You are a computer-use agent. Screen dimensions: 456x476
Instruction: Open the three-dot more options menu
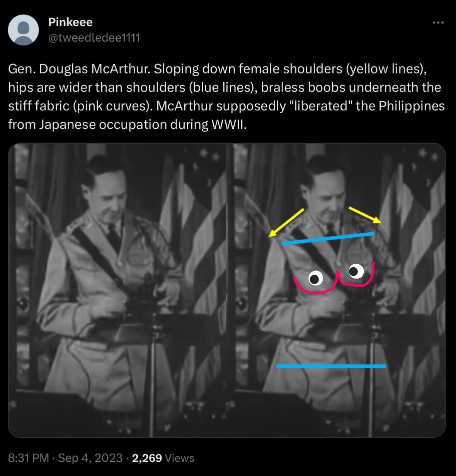(438, 23)
